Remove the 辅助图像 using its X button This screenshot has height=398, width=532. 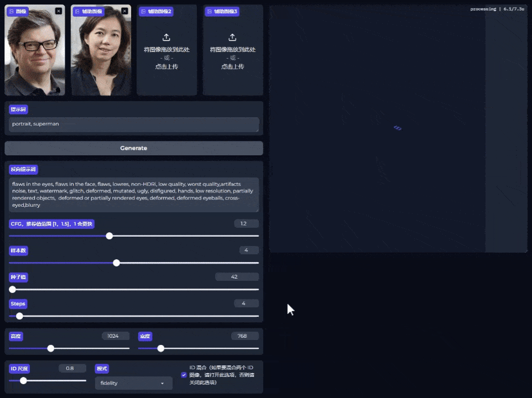(x=124, y=10)
